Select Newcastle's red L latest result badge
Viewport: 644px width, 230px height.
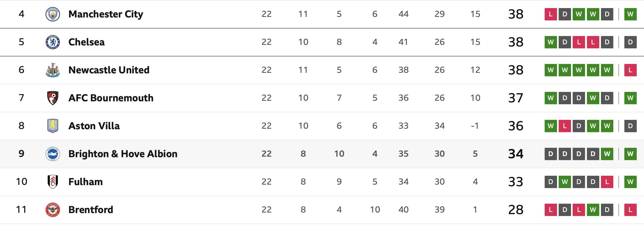[630, 70]
